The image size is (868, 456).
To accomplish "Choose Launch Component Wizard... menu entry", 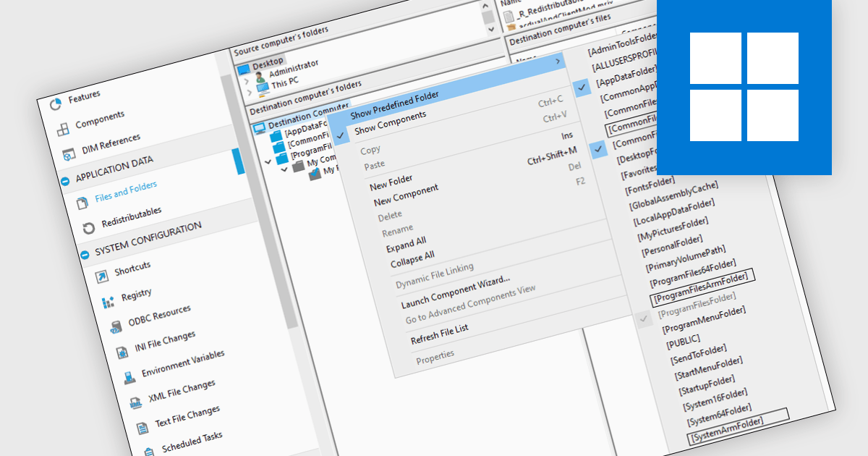I will coord(456,291).
